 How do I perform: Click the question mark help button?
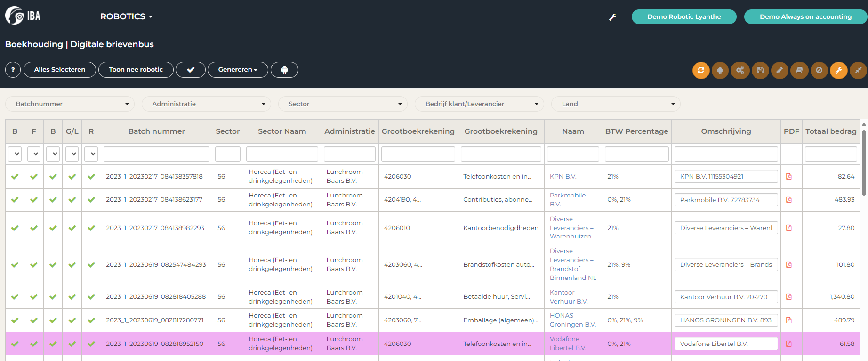13,70
